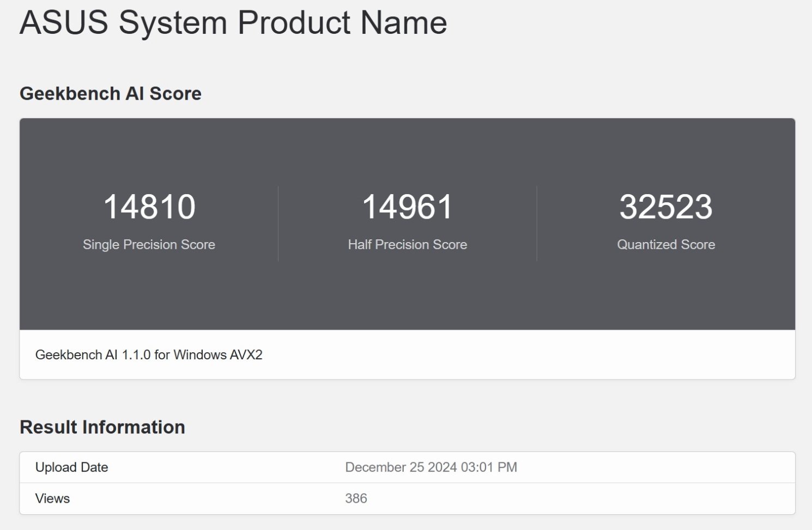Click the 386 views count
Screen dimensions: 812x530
click(356, 498)
